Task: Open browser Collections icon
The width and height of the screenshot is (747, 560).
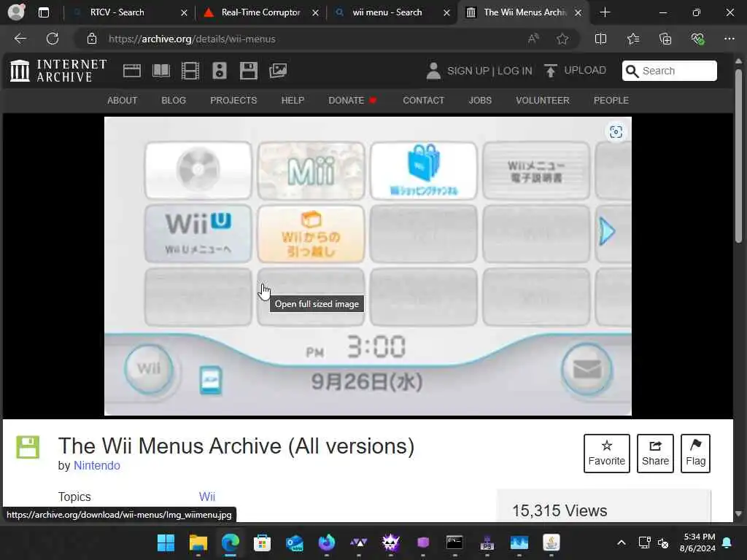Action: [x=665, y=39]
